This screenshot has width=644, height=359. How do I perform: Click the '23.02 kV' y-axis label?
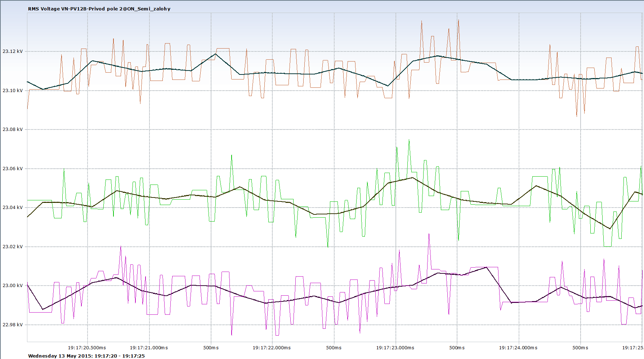[13, 246]
